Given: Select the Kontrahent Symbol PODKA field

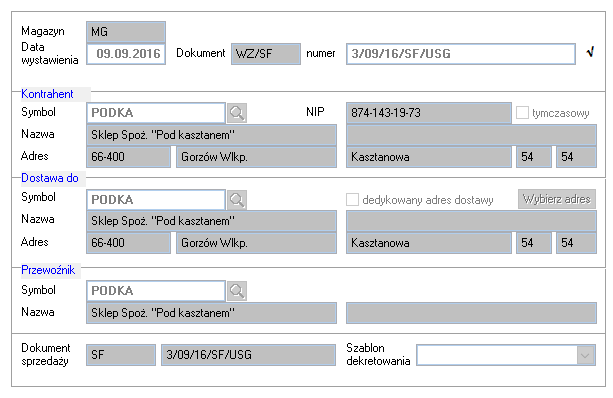Looking at the screenshot, I should 156,113.
